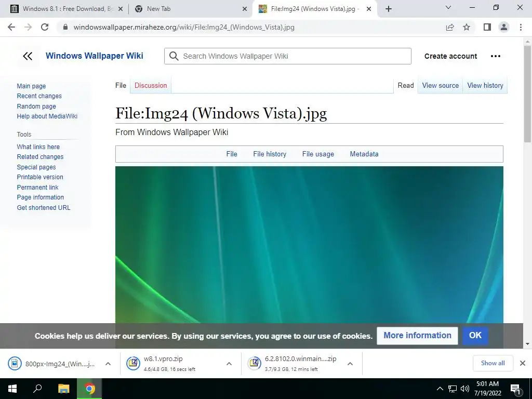Expand options for 6.2.8102.0.winmain download
This screenshot has width=532, height=399.
click(350, 364)
